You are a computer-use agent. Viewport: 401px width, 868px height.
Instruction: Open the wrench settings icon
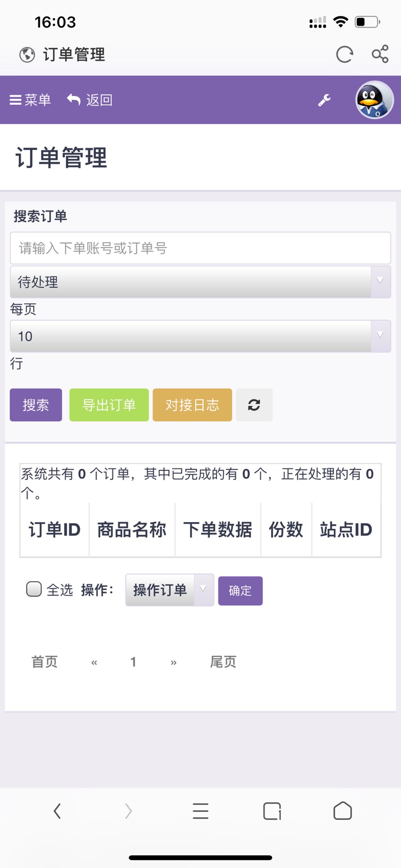[x=324, y=100]
